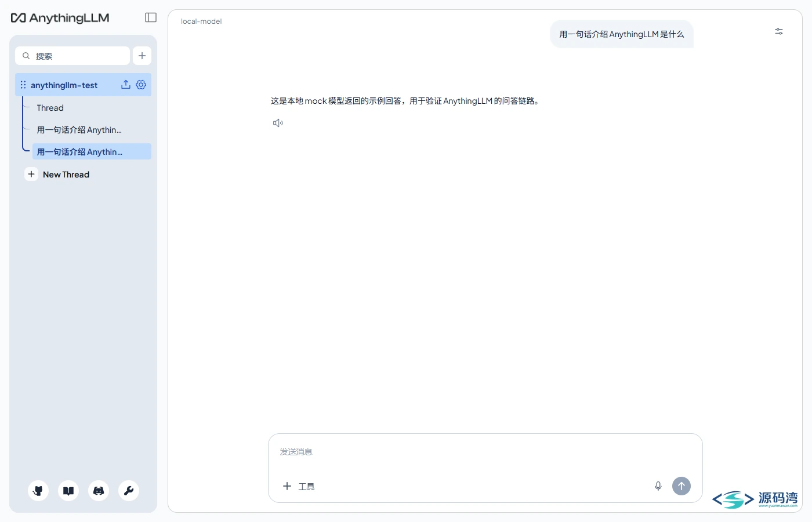Add a new workspace with plus button
812x522 pixels.
pos(142,56)
